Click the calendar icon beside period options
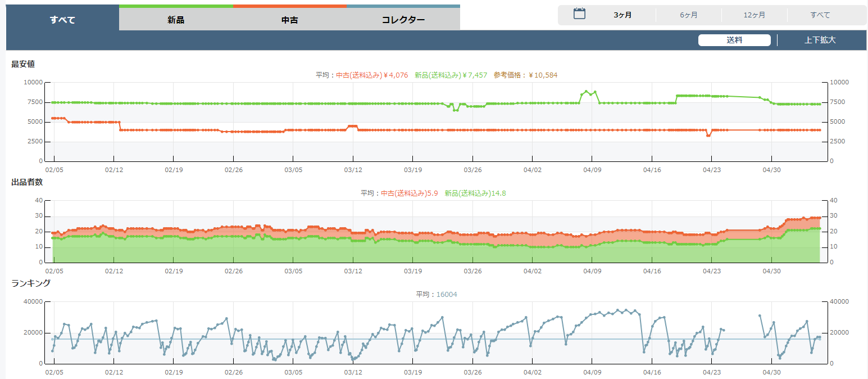 tap(579, 14)
